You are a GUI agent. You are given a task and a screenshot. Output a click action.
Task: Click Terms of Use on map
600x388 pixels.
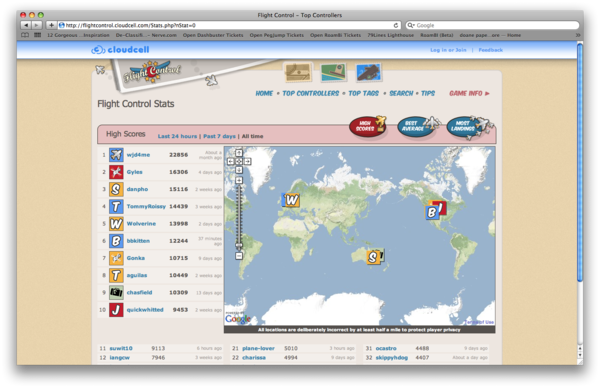(x=480, y=322)
